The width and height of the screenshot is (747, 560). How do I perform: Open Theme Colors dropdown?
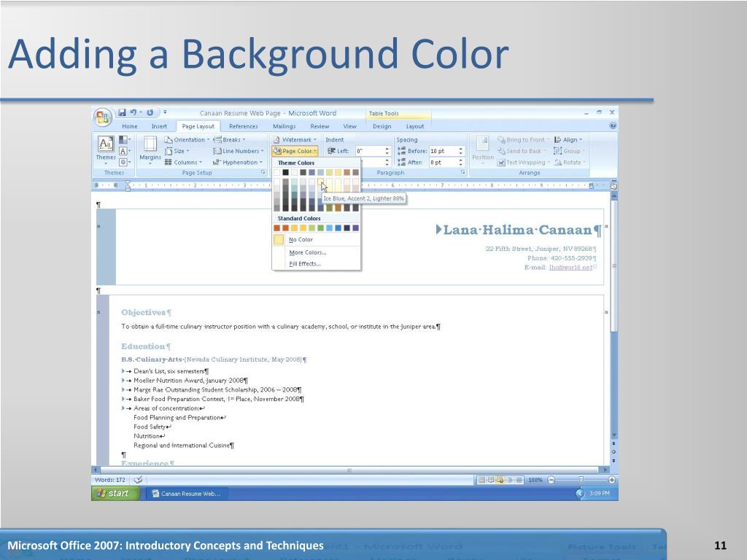coord(124,139)
